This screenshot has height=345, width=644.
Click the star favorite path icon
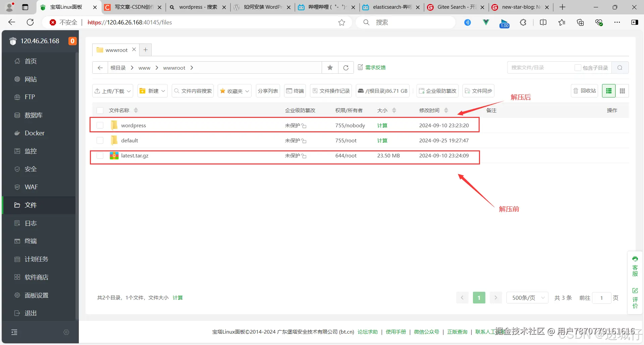click(330, 68)
